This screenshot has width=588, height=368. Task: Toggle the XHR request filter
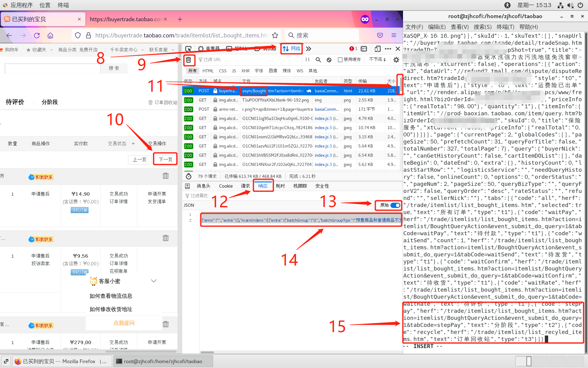click(245, 71)
